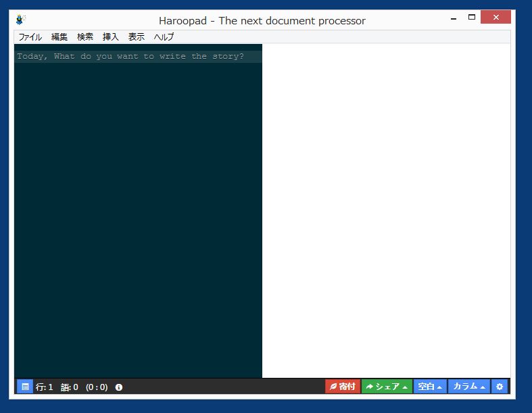
Task: Open the 検索 menu
Action: point(84,37)
